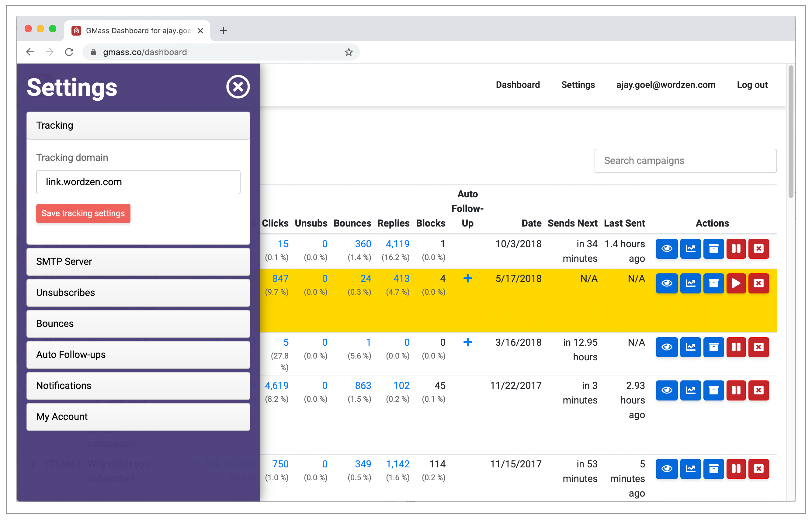Close the GMass Dashboard browser tab
Viewport: 812px width, 520px height.
point(200,31)
